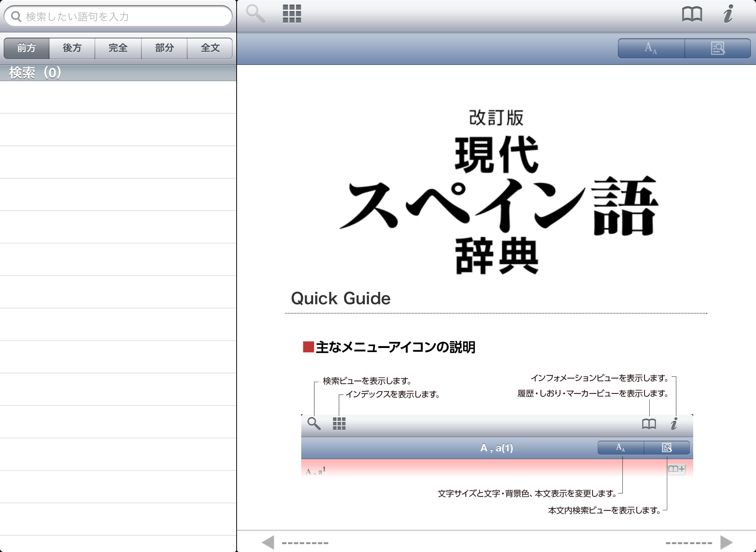The width and height of the screenshot is (756, 552).
Task: Select 完全 exact match mode
Action: point(118,48)
